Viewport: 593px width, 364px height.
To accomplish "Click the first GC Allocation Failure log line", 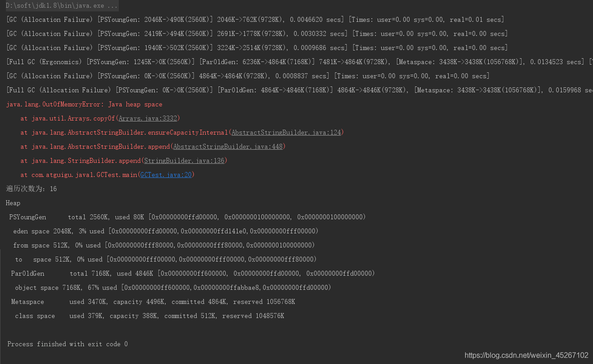I will coord(255,20).
